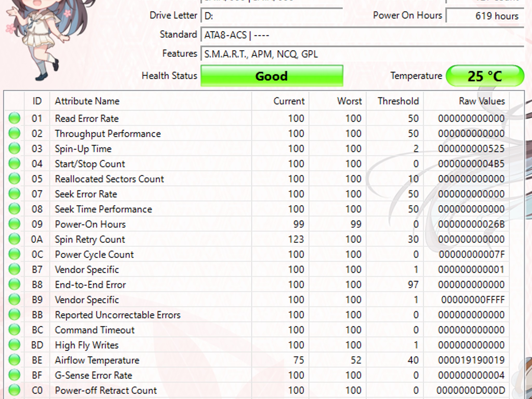The image size is (532, 399).
Task: Click the green status icon for Airflow Temperature
Action: 14,360
